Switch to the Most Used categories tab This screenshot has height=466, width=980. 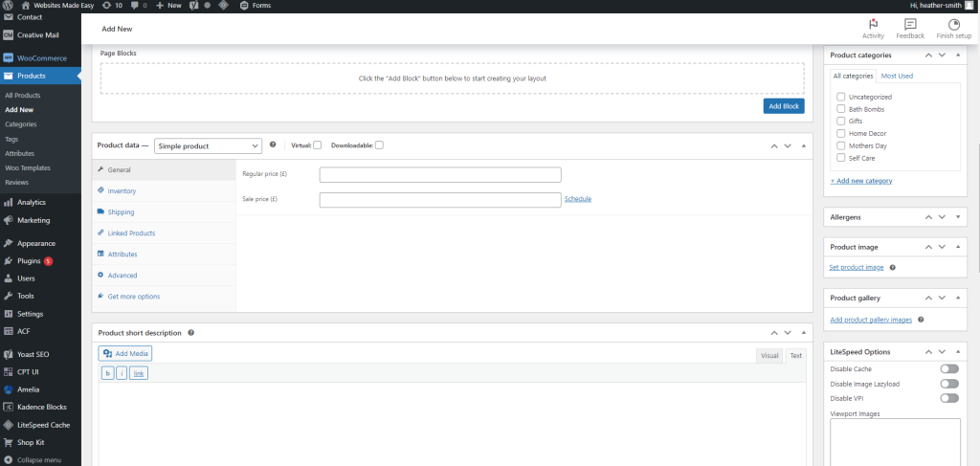(x=897, y=76)
